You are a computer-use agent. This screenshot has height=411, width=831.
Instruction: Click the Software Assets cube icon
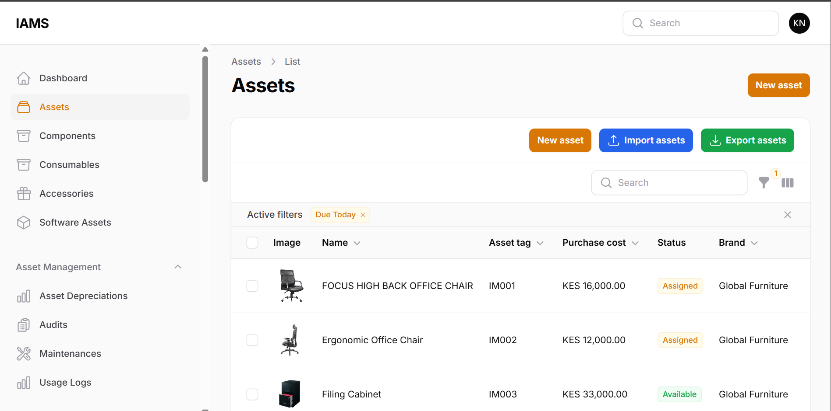tap(24, 223)
